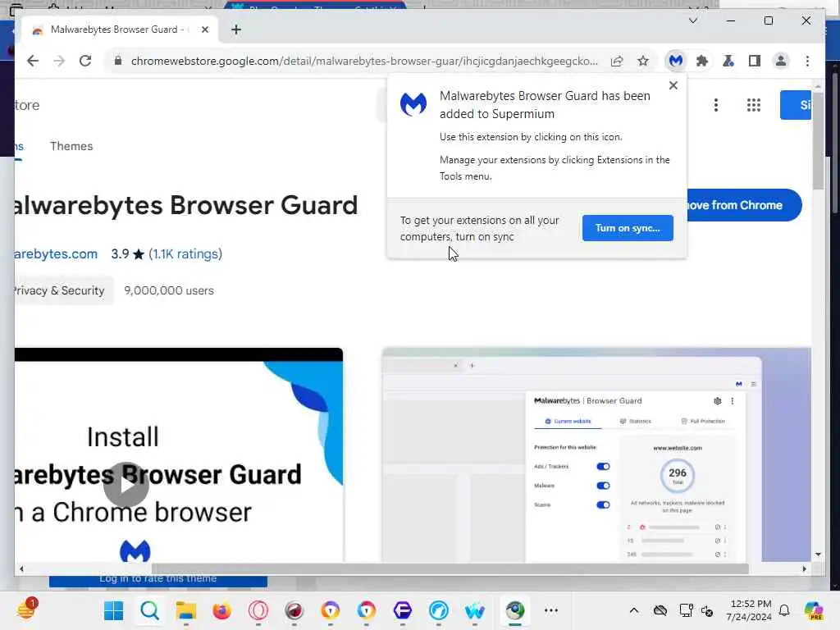Screen dimensions: 840x630
Task: Click the scroll up arrow
Action: (818, 86)
